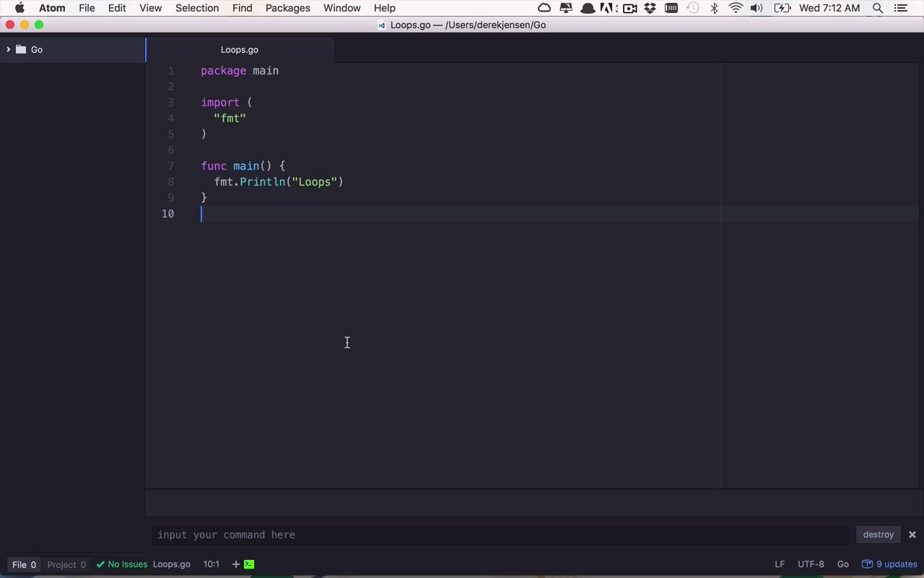Click Loops.go filename in status bar
This screenshot has height=578, width=924.
point(172,564)
